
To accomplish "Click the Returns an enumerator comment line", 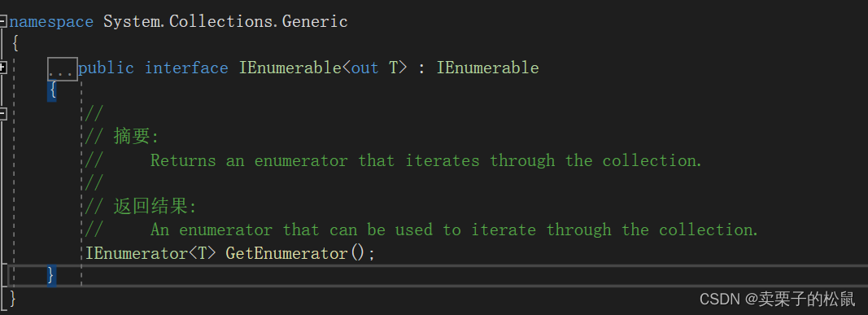I will coord(393,160).
